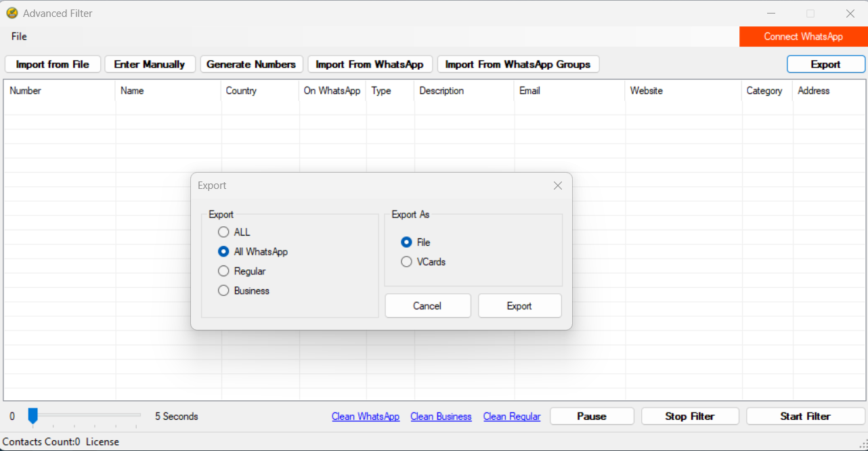
Task: Click the Clean WhatsApp link
Action: 366,416
